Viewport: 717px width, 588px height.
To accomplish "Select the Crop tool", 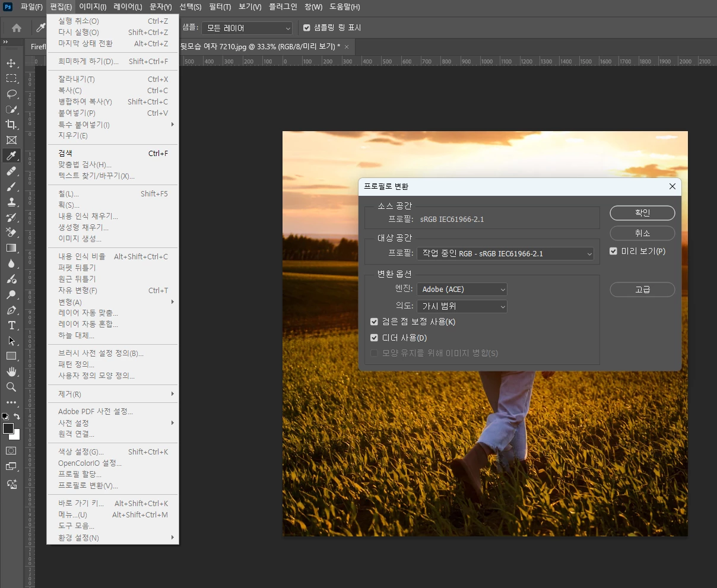I will tap(11, 125).
